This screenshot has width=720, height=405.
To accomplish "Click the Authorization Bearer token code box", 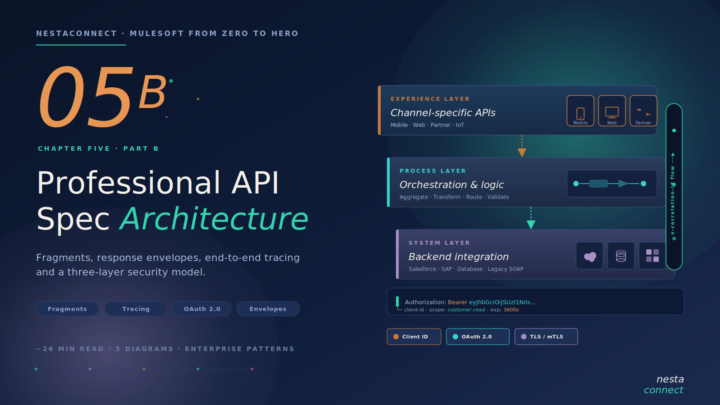I will pyautogui.click(x=535, y=302).
